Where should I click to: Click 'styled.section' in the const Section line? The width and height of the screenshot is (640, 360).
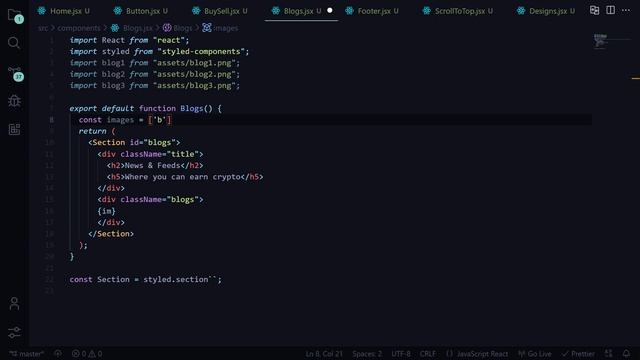click(x=176, y=279)
